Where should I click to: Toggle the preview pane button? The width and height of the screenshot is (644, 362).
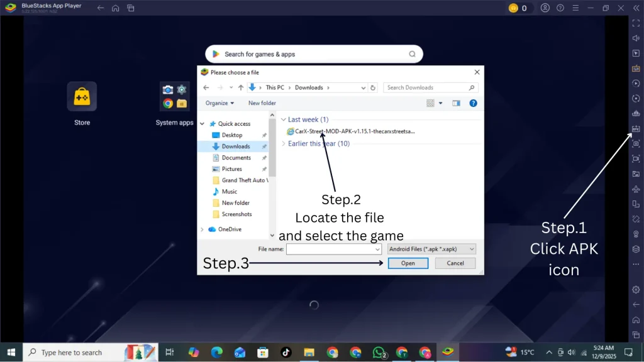pos(456,103)
